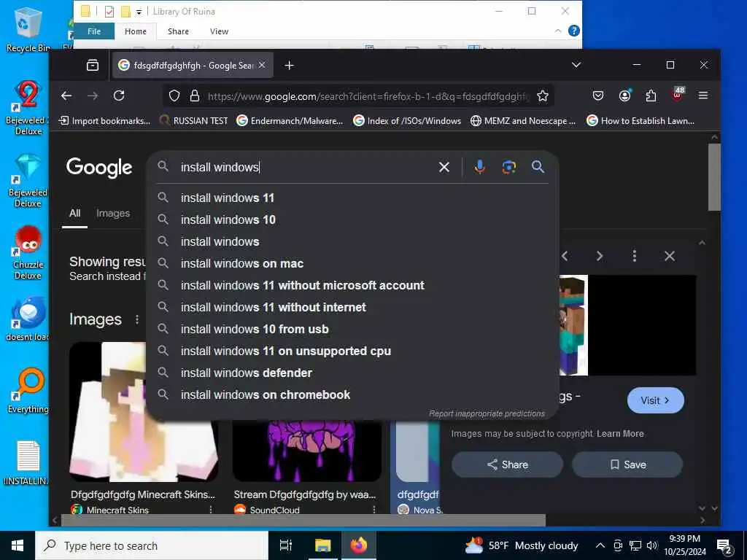The width and height of the screenshot is (747, 560).
Task: Click Firefox address bar URL
Action: tap(368, 96)
